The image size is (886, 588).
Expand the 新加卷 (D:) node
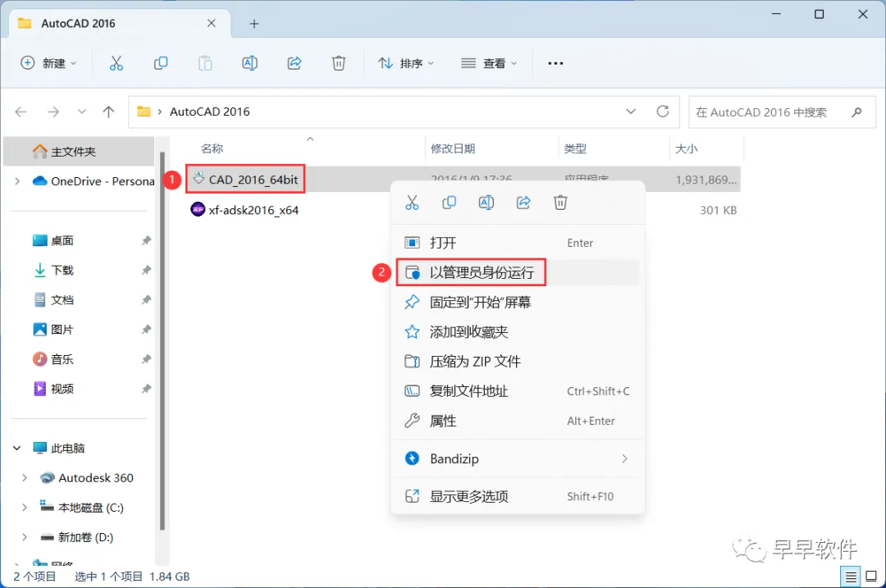pyautogui.click(x=25, y=537)
